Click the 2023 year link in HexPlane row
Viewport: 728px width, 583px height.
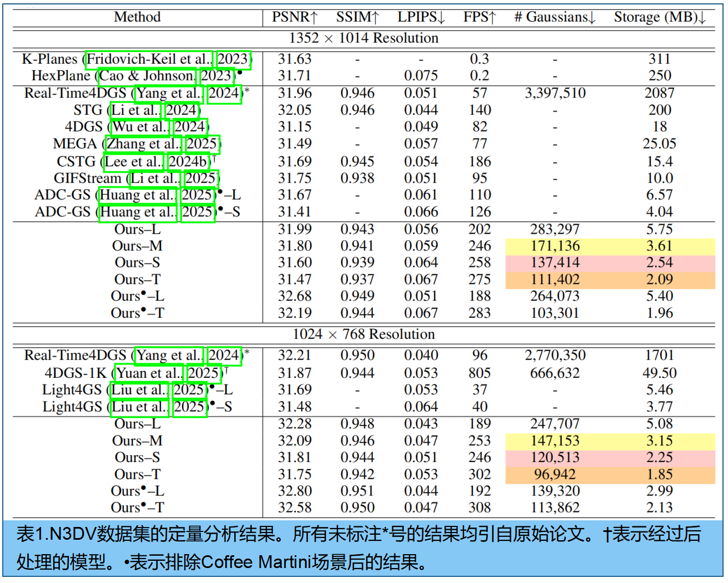click(x=216, y=76)
